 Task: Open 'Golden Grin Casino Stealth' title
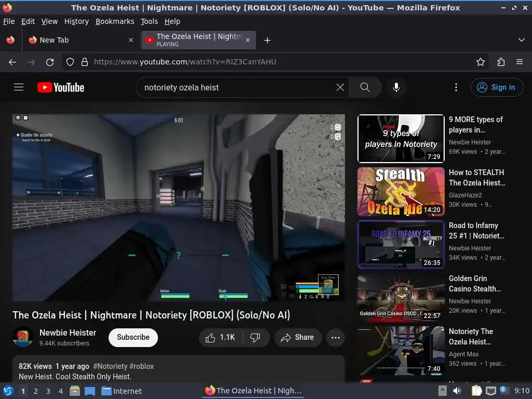coord(475,284)
